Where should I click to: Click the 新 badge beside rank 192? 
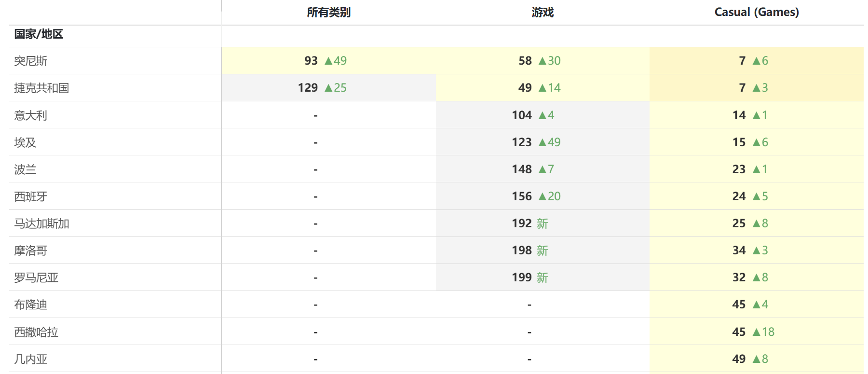click(542, 223)
